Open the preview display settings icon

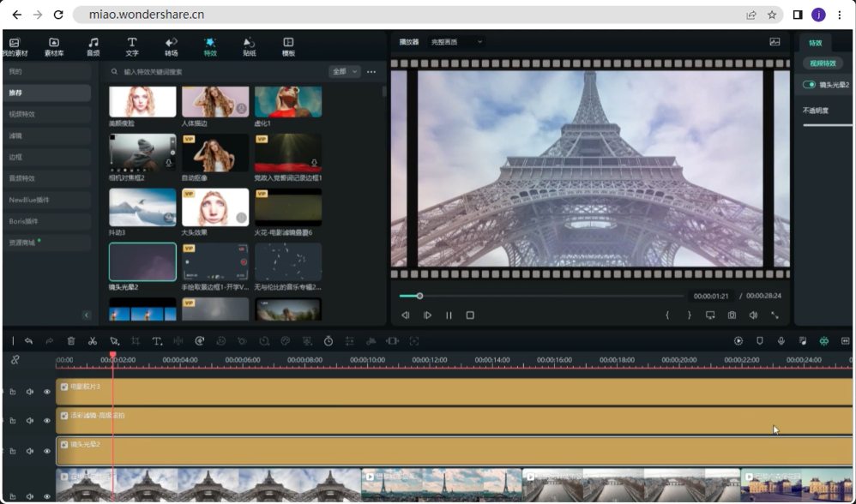710,315
